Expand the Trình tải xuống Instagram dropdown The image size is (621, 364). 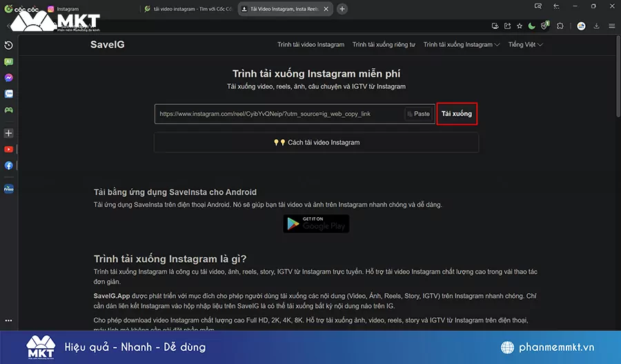coord(462,45)
